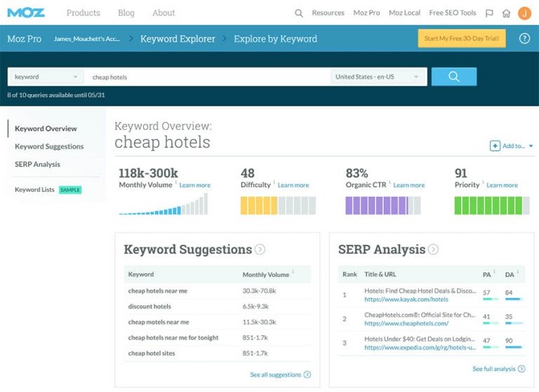Open the expedia.com hotels URL
Screen dimensions: 539x392
coord(420,348)
